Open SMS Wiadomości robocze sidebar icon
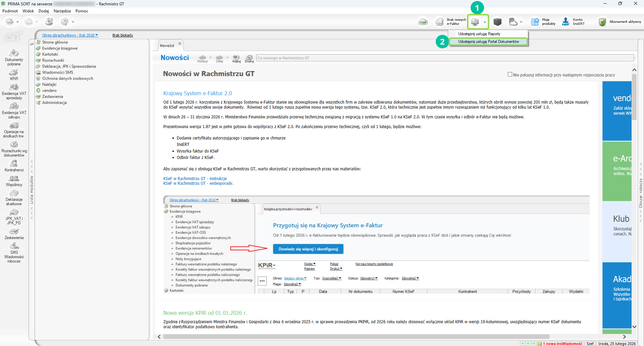The height and width of the screenshot is (346, 644). (x=14, y=253)
